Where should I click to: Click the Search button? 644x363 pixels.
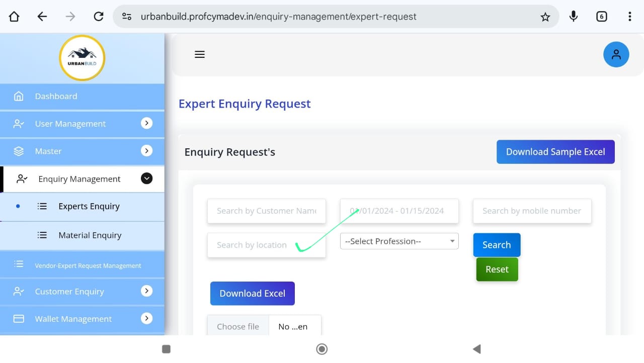tap(497, 245)
